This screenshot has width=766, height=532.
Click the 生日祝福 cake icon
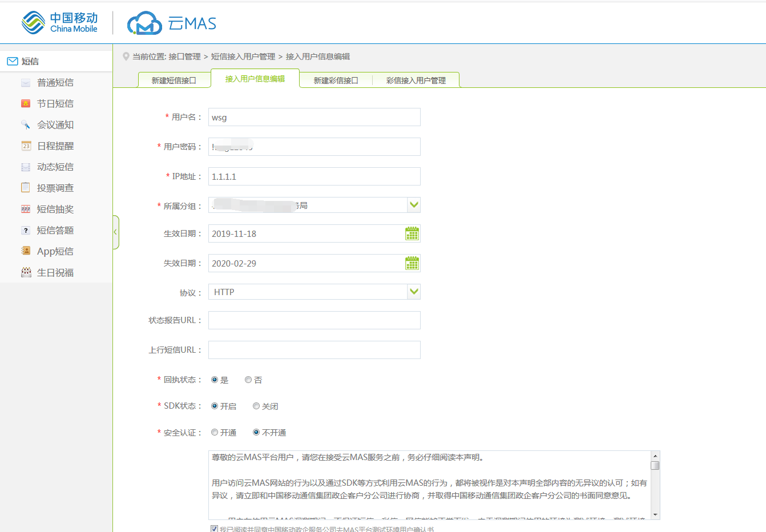pyautogui.click(x=26, y=272)
